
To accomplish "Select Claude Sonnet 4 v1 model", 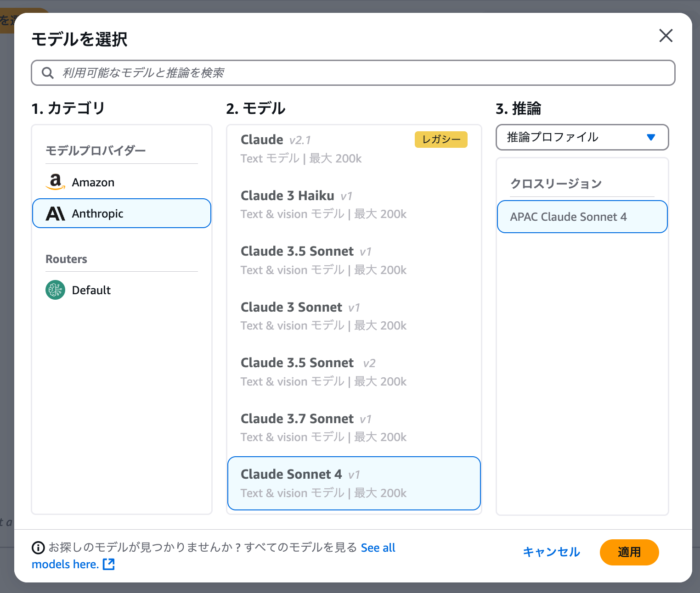I will [354, 483].
